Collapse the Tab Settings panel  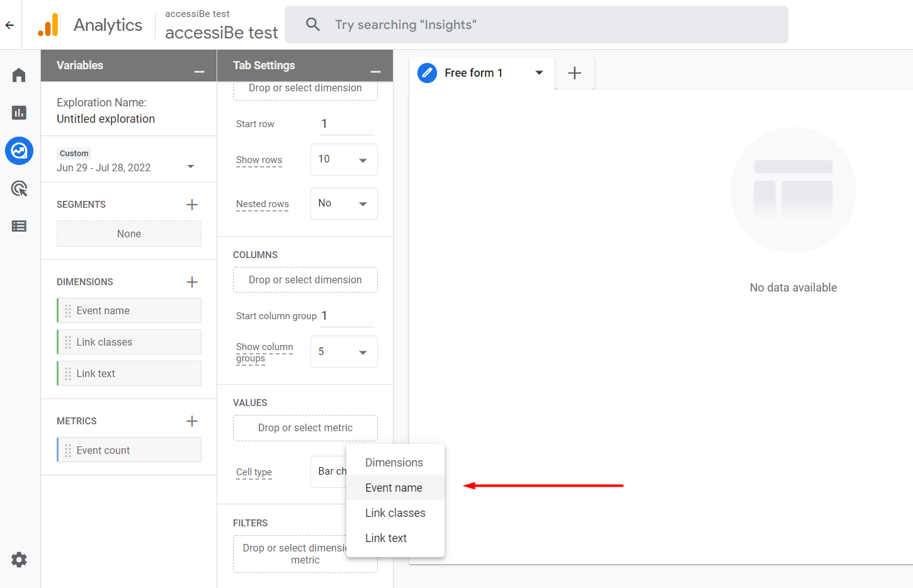click(x=375, y=72)
